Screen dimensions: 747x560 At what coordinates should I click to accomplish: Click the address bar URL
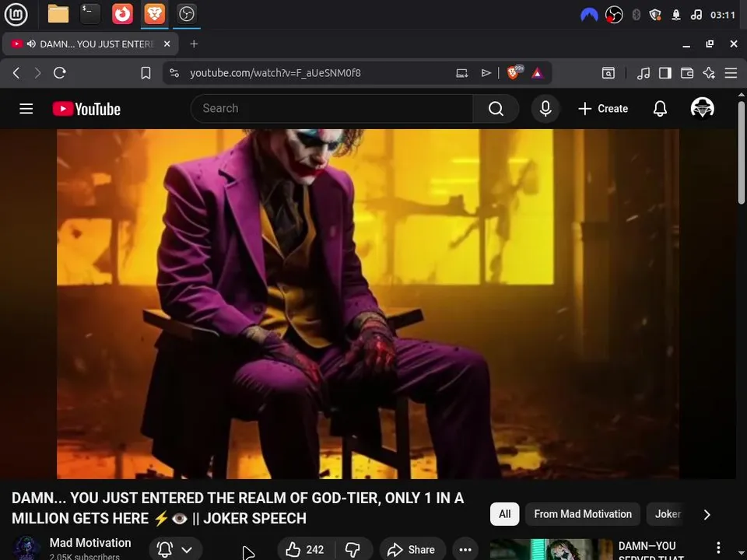click(x=275, y=73)
